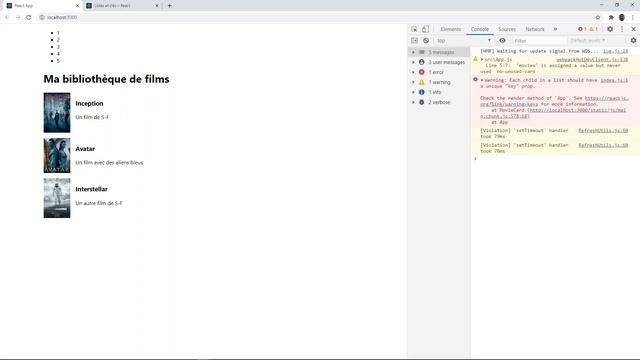This screenshot has height=360, width=640.
Task: Open a new browser tab
Action: pos(169,6)
